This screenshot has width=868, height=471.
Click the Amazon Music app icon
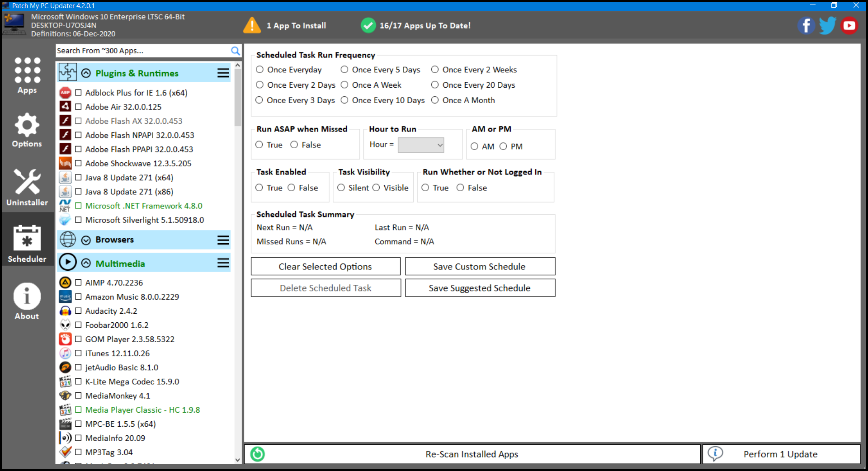pos(66,297)
